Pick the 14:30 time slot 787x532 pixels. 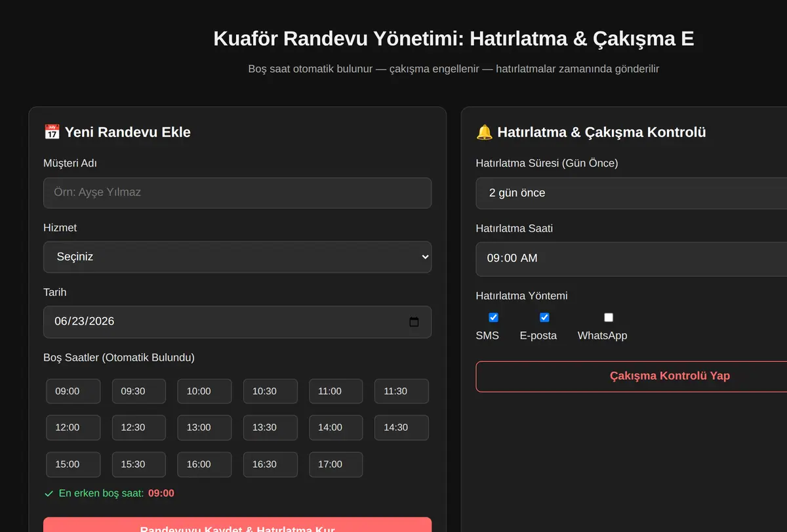pos(401,428)
